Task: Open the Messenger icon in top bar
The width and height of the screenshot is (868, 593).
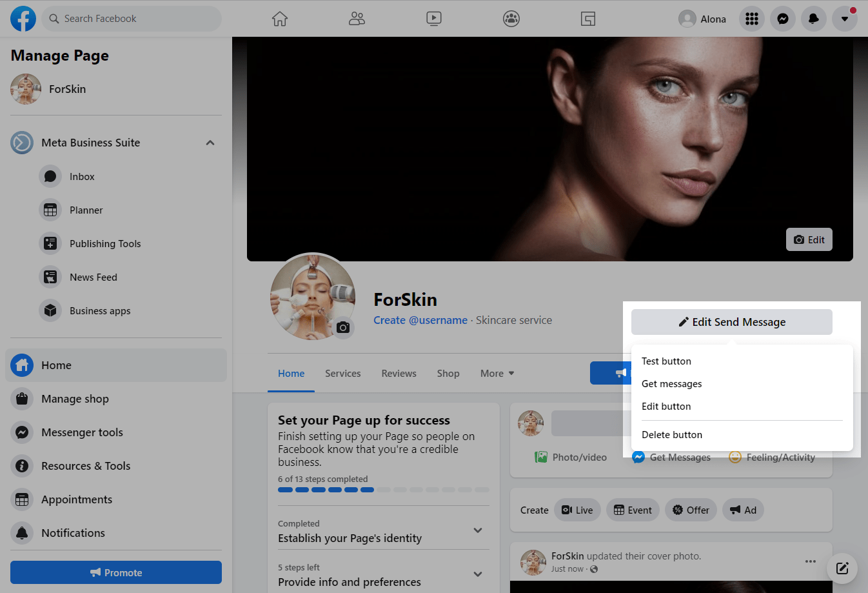Action: click(783, 19)
